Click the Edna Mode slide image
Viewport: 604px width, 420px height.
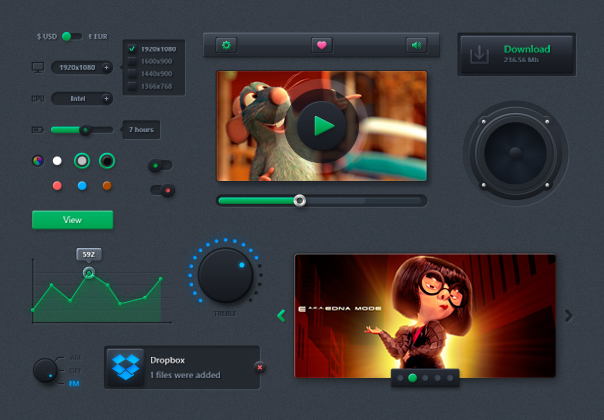[425, 316]
